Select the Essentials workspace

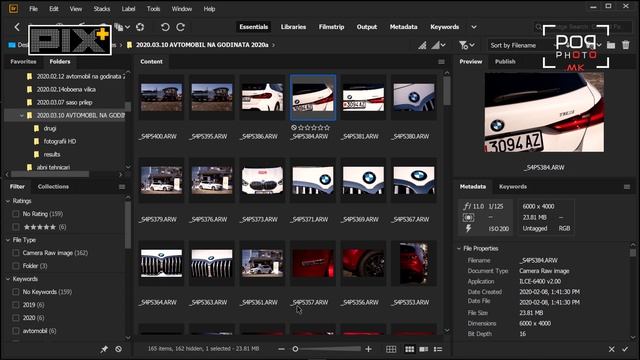(x=253, y=27)
